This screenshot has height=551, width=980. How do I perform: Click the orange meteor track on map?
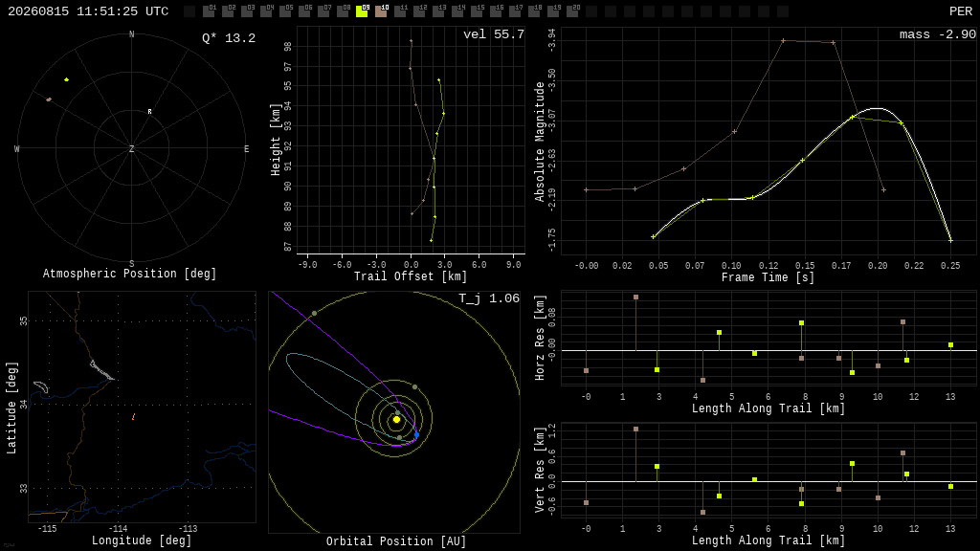click(133, 417)
